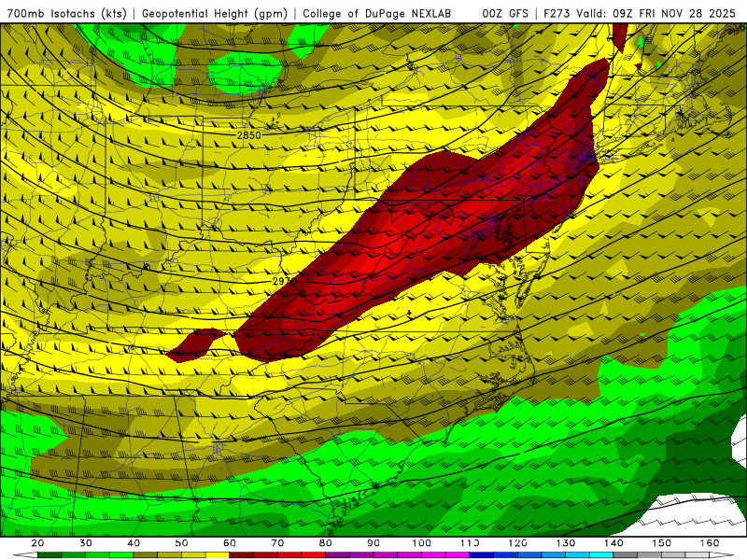Click the dark maroon 60-65 kt legend swatch
747x560 pixels.
[x=242, y=555]
